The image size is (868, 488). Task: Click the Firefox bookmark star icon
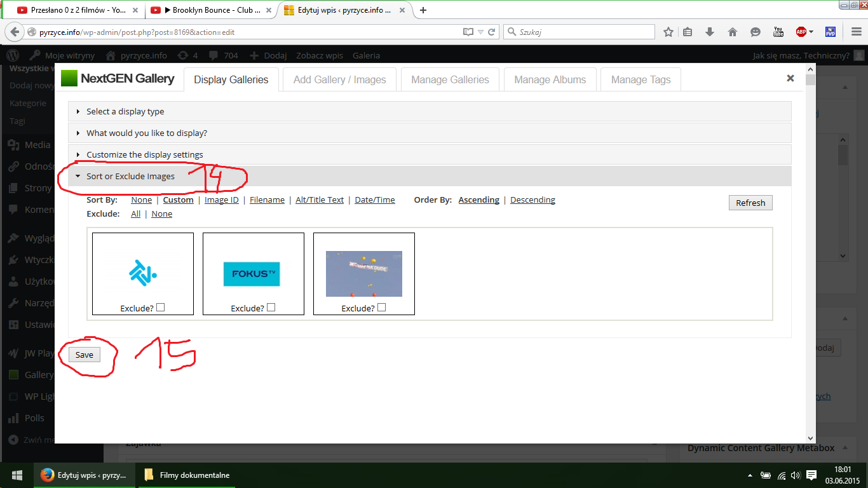(x=668, y=32)
